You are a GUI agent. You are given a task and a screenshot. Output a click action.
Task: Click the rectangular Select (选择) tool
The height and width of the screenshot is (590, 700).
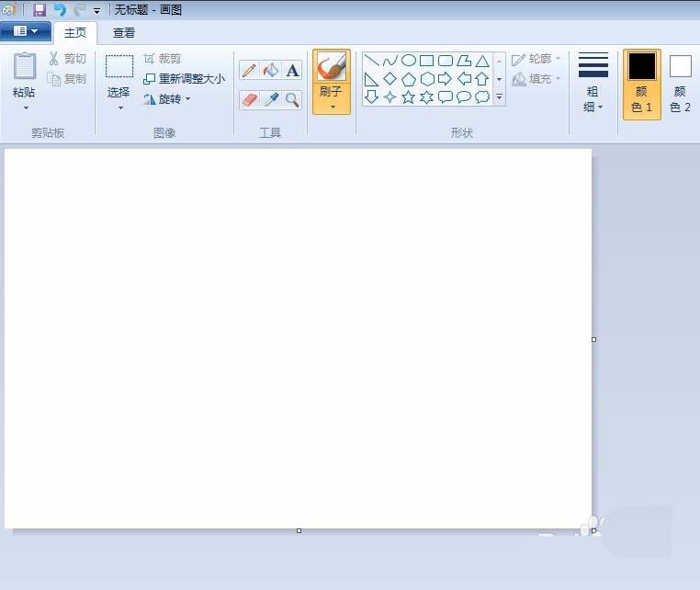(119, 66)
